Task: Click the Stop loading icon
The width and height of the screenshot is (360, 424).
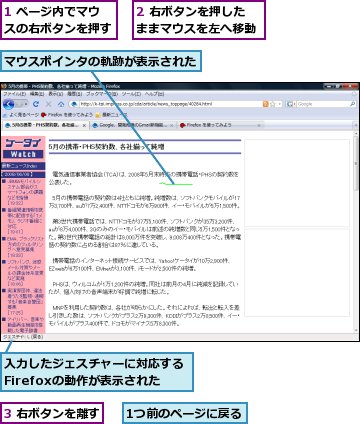Action: pos(48,104)
